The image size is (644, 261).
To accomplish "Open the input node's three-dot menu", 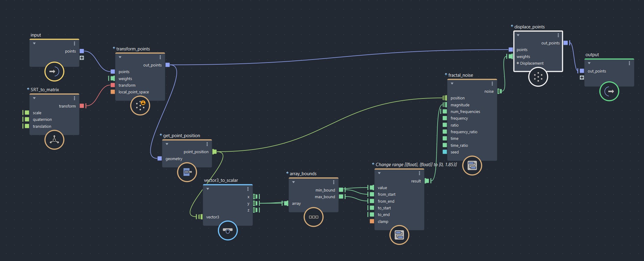I will pyautogui.click(x=74, y=43).
